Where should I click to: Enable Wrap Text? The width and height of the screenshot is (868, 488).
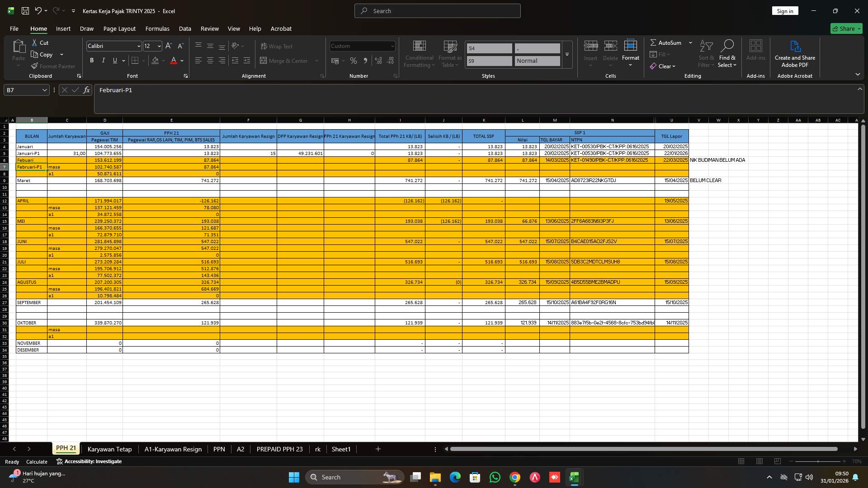pyautogui.click(x=276, y=46)
